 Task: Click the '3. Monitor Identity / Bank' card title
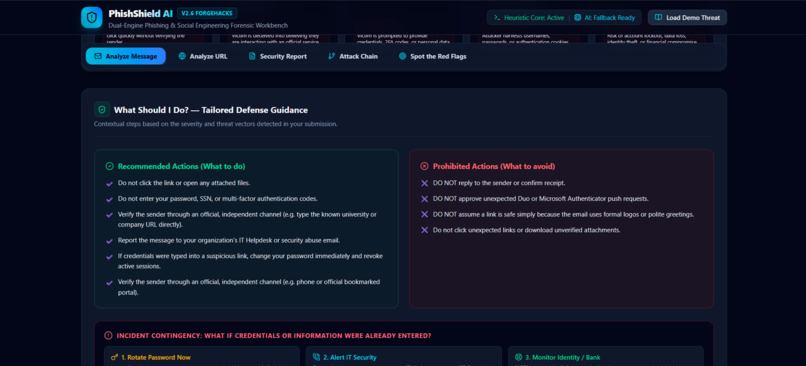pyautogui.click(x=562, y=357)
